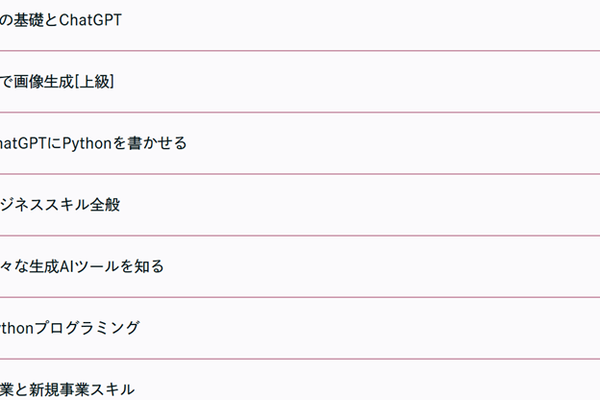Click the 全般 text in the business skills row

point(105,205)
